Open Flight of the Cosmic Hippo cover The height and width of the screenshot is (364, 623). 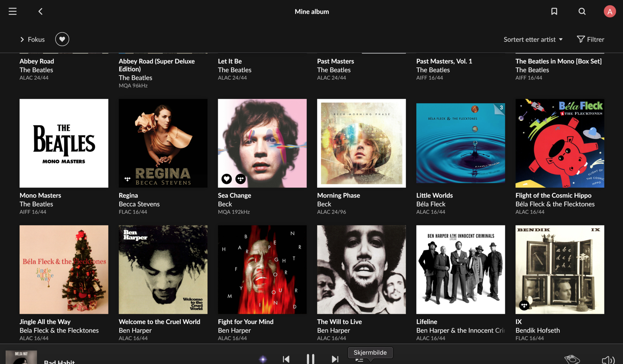coord(560,143)
